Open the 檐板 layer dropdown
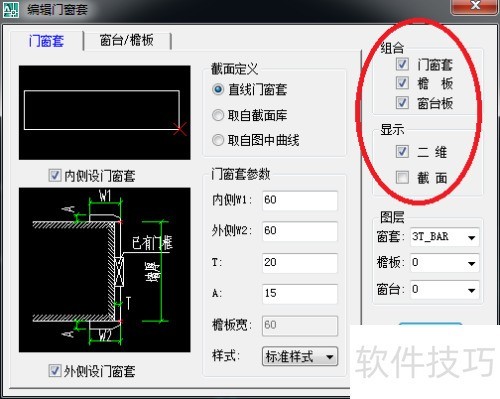Screen dimensions: 500x399 coord(445,263)
